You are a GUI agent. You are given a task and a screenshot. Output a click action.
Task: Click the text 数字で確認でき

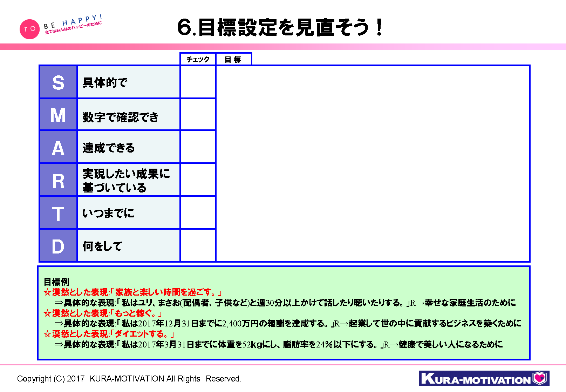[x=121, y=117]
